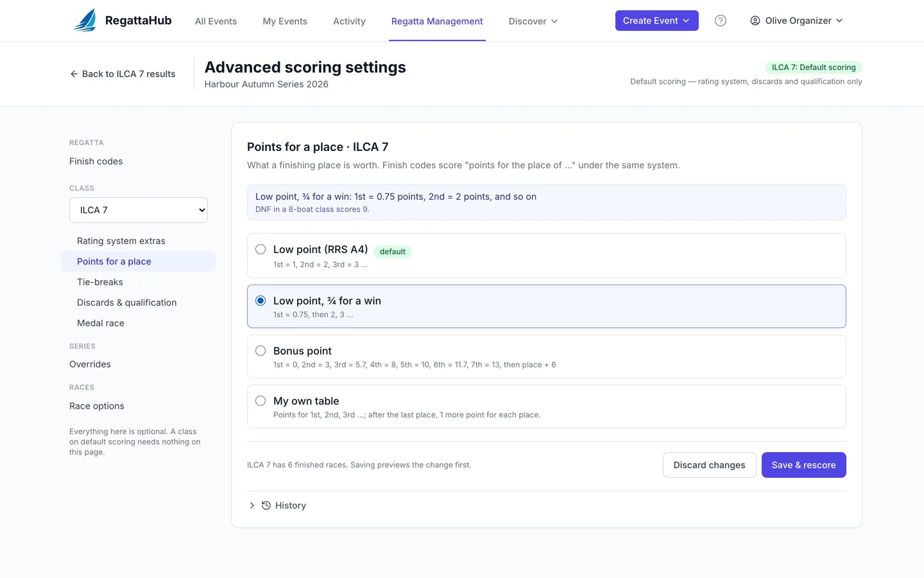Image resolution: width=924 pixels, height=578 pixels.
Task: Go to All Events tab
Action: 216,21
